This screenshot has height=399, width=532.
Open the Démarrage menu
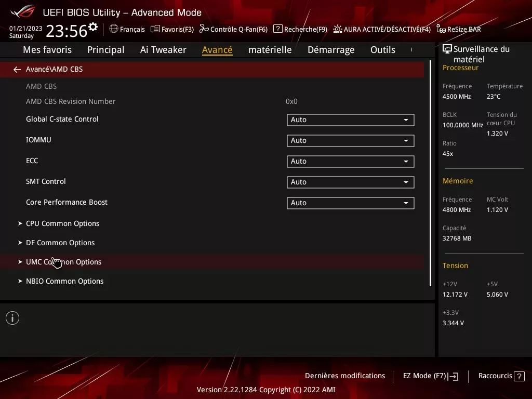coord(331,49)
